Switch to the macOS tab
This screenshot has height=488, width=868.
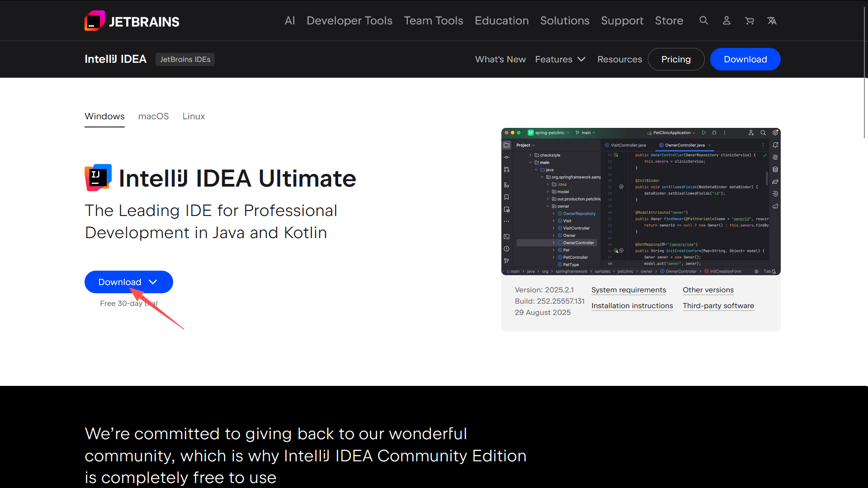pos(153,116)
